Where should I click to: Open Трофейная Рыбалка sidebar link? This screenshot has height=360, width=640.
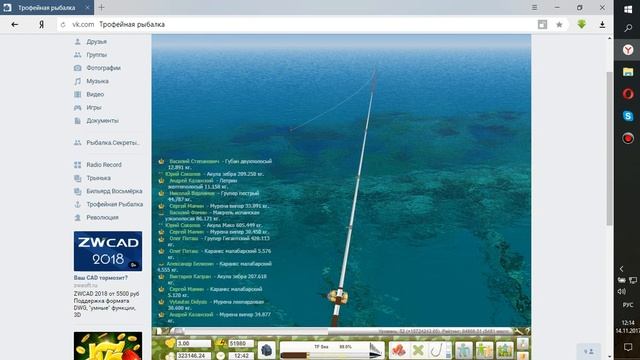click(x=114, y=204)
